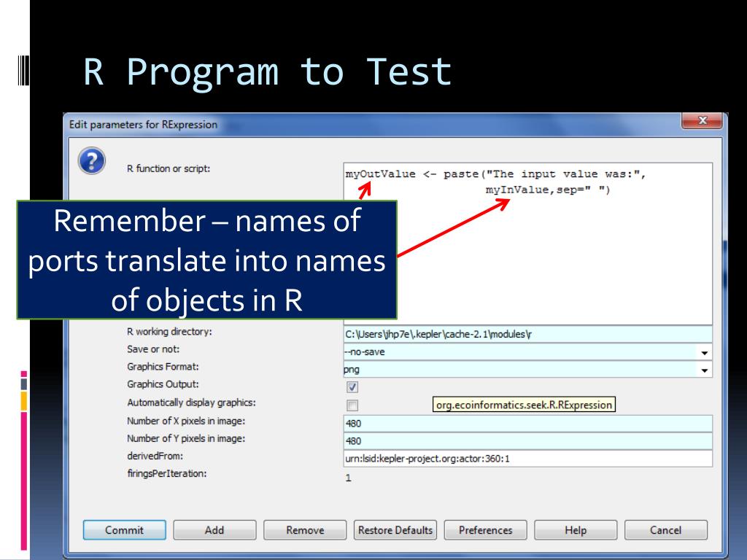The image size is (747, 560).
Task: Click the Add button
Action: pos(214,530)
